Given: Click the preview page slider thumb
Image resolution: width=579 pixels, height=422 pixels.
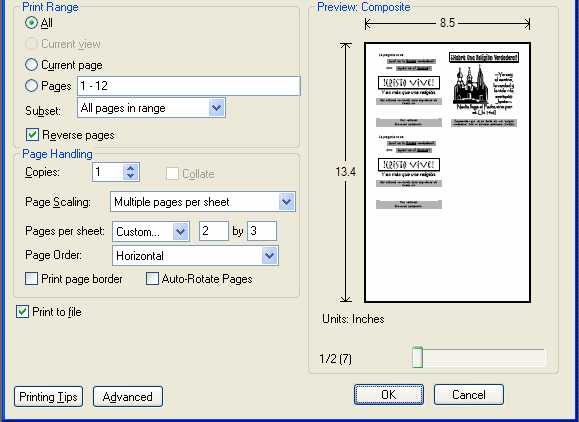Looking at the screenshot, I should [x=418, y=357].
